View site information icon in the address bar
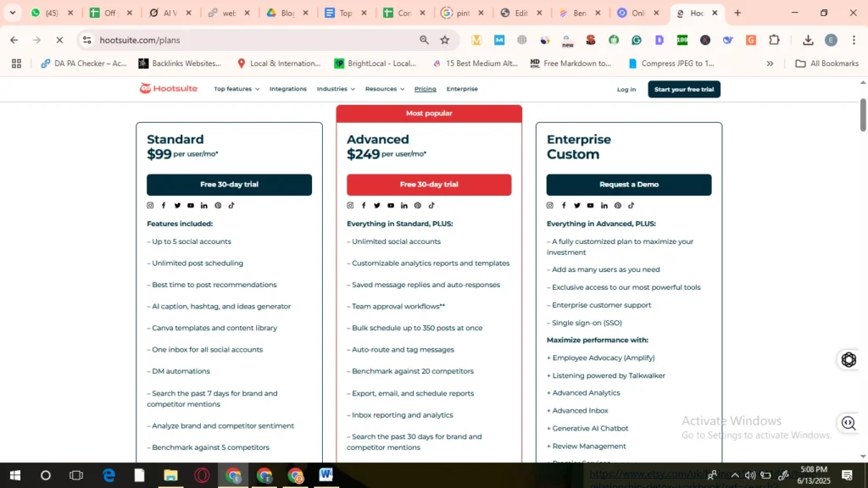 (x=87, y=40)
